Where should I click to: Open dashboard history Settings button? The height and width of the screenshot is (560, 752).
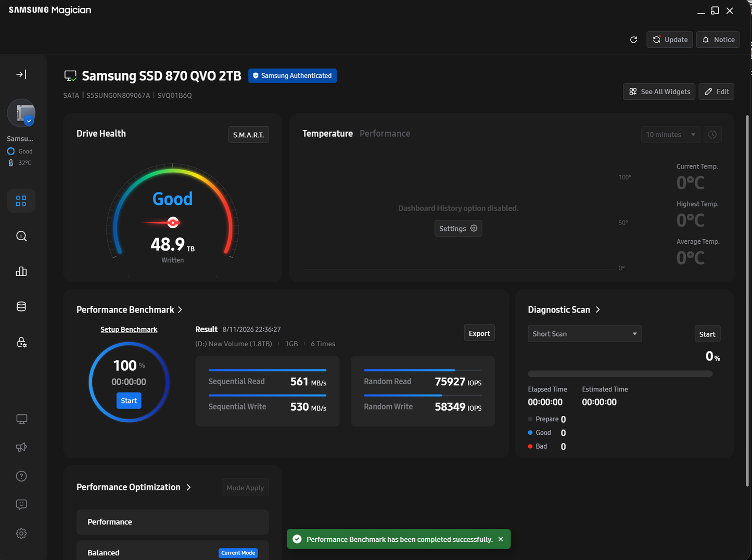click(x=458, y=228)
